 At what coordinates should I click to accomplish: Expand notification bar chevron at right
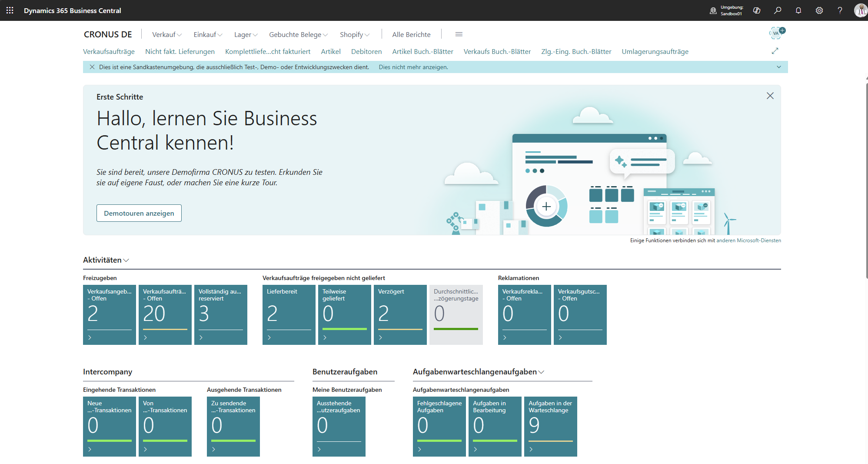779,67
